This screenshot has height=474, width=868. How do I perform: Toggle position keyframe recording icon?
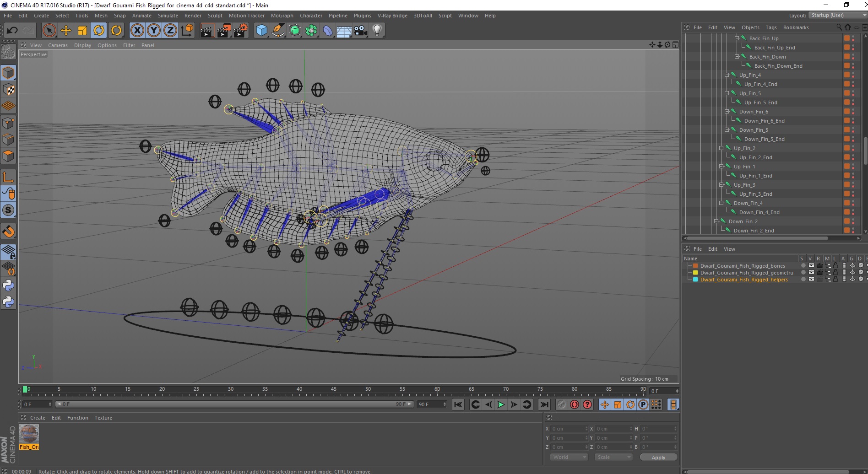(604, 404)
